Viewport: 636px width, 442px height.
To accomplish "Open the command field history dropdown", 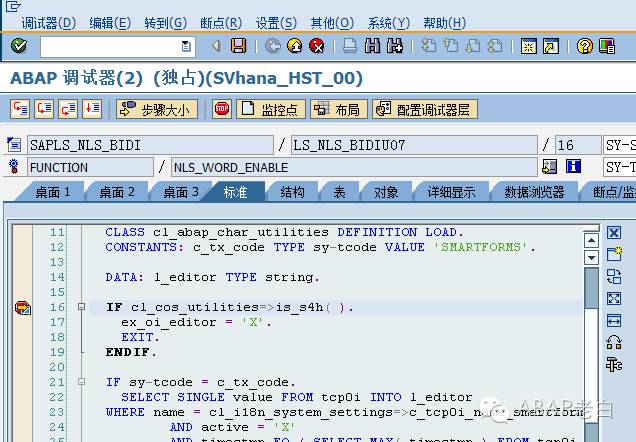I will pyautogui.click(x=186, y=46).
